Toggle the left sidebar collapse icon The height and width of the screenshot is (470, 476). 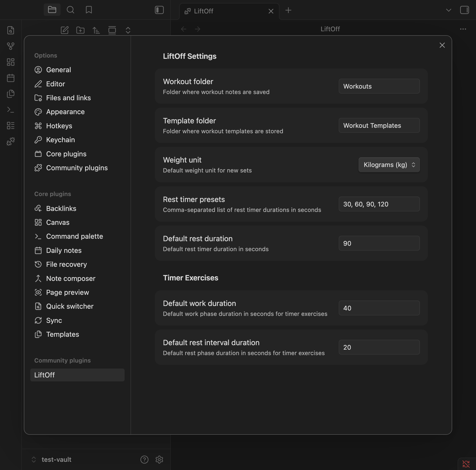point(159,10)
